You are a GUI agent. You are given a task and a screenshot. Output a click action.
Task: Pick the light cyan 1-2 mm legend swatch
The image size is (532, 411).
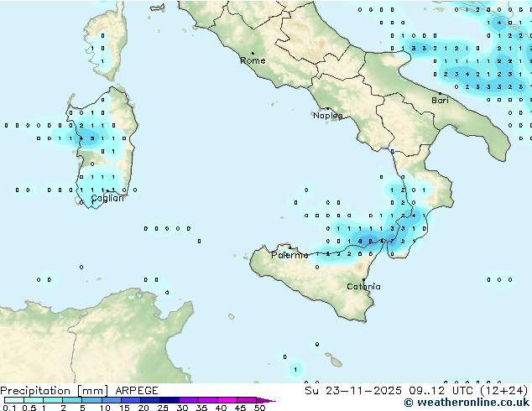point(54,400)
